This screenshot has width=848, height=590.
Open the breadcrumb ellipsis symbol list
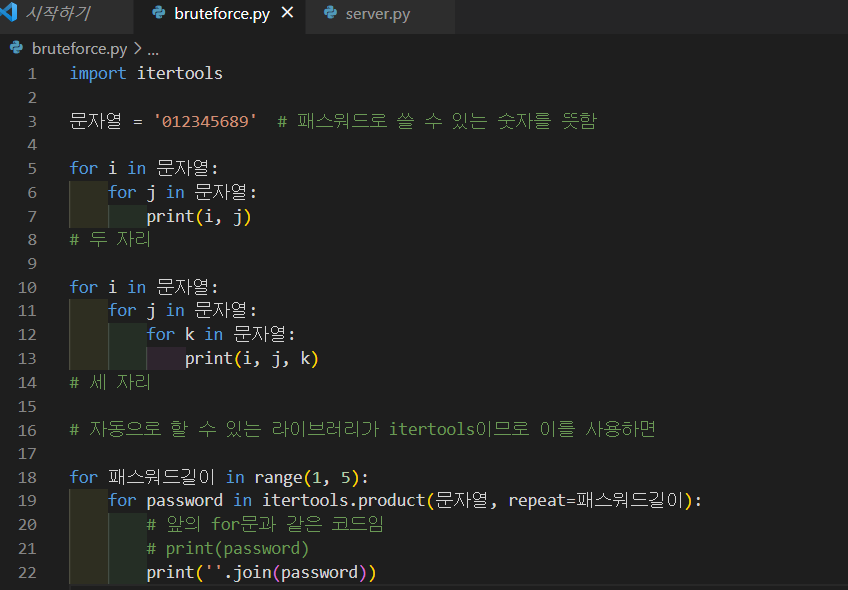153,50
